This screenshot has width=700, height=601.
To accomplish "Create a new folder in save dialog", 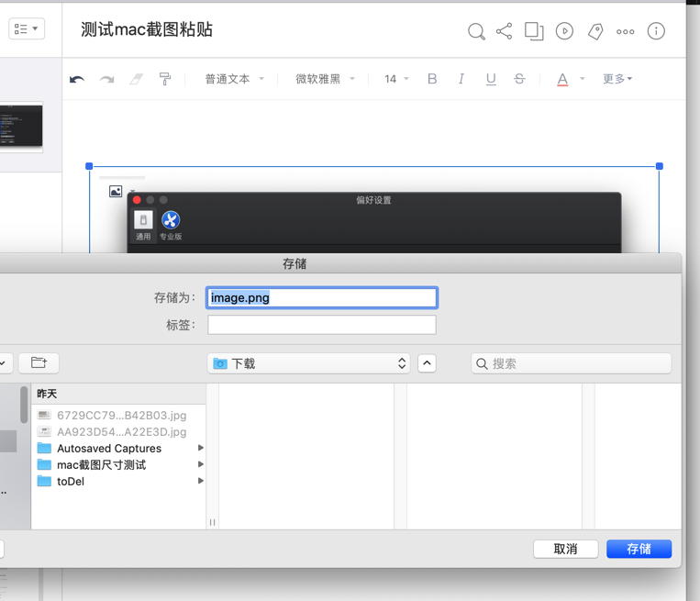I will tap(39, 362).
